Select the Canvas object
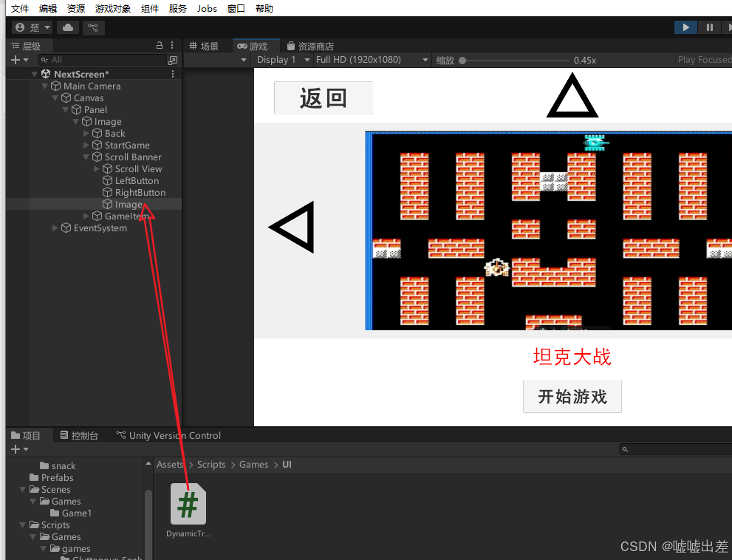The image size is (732, 560). [89, 98]
